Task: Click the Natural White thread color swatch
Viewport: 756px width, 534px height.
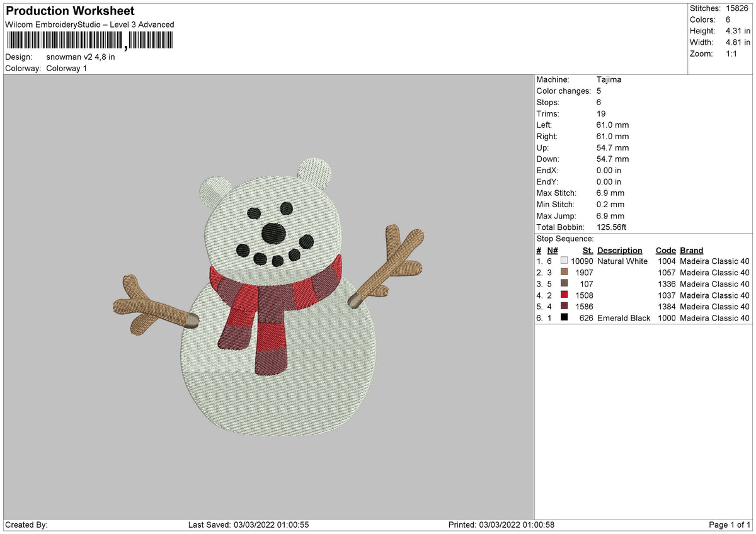Action: 564,261
